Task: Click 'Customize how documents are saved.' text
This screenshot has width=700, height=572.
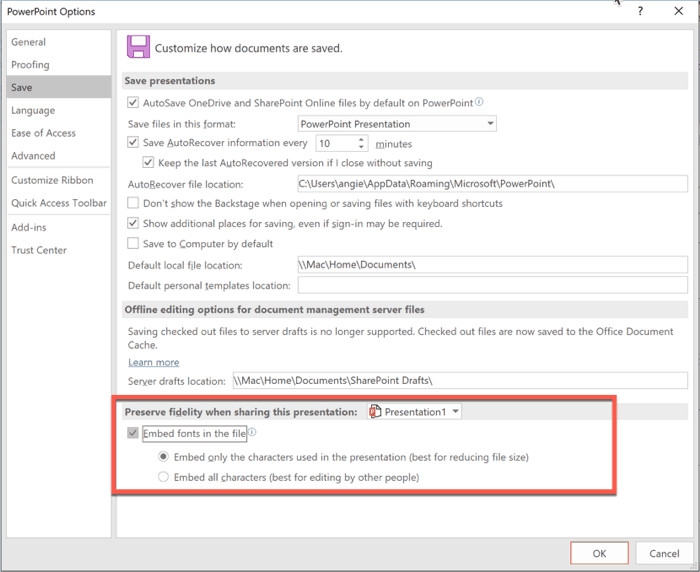Action: (x=248, y=48)
